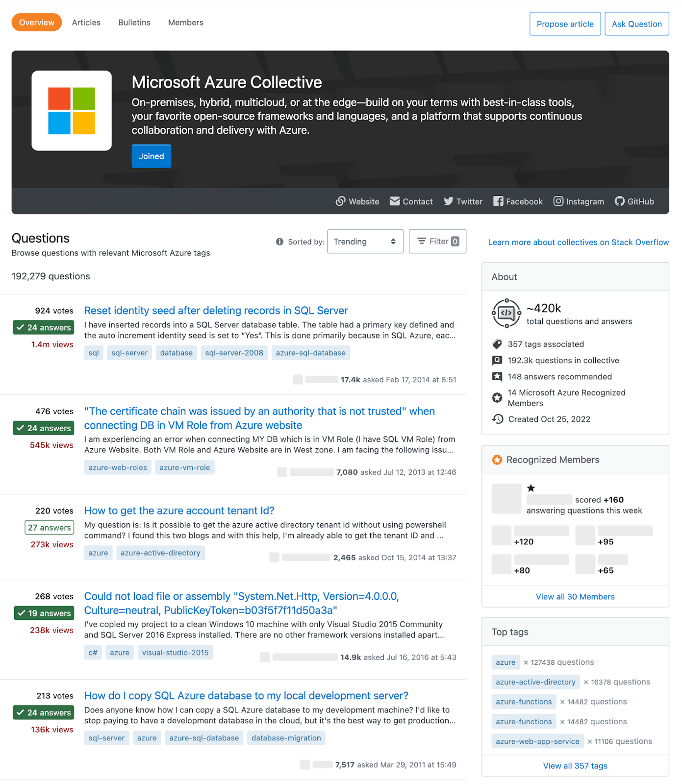Viewport: 682px width, 784px height.
Task: Click the azure-web-app-service top tag
Action: pyautogui.click(x=538, y=741)
